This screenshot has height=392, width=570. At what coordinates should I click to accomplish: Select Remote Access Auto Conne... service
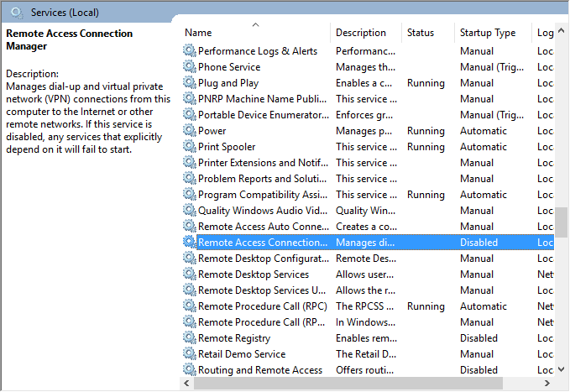pos(264,227)
